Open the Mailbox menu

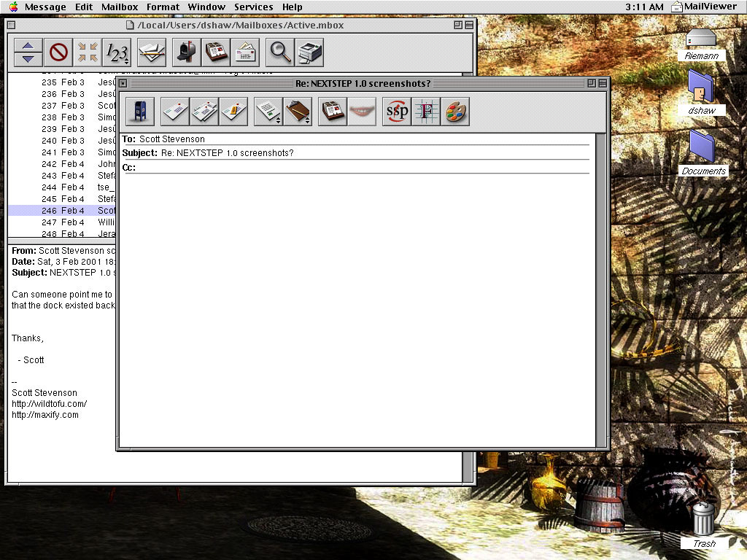[x=120, y=7]
